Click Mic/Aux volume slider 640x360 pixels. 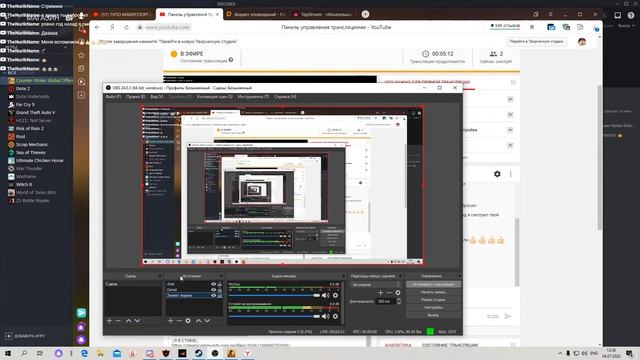point(274,295)
